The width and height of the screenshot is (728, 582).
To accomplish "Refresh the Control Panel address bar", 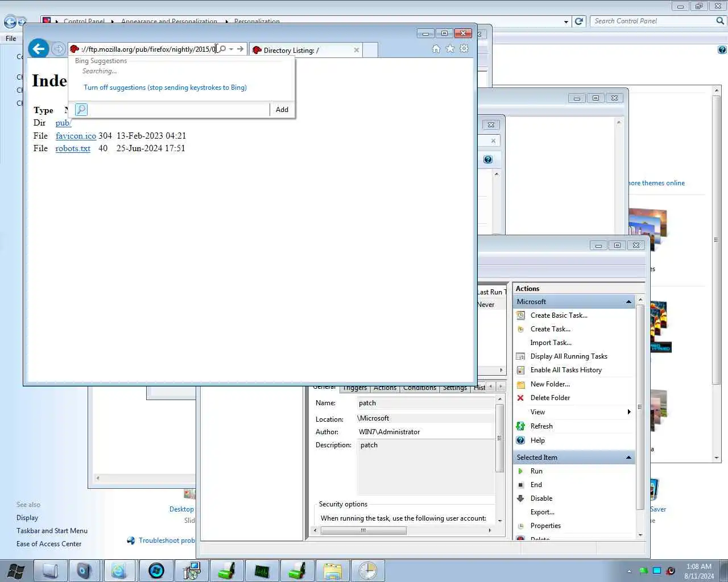I will pos(579,21).
